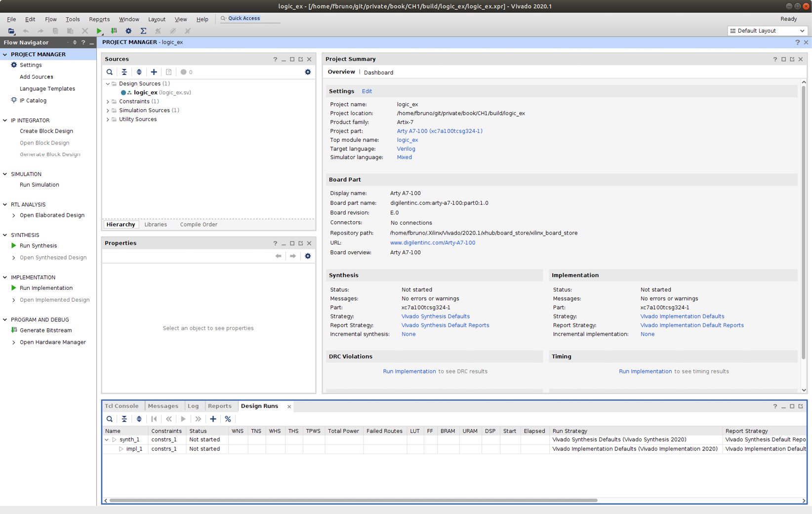Open Properties panel gear settings
The image size is (812, 514).
308,256
